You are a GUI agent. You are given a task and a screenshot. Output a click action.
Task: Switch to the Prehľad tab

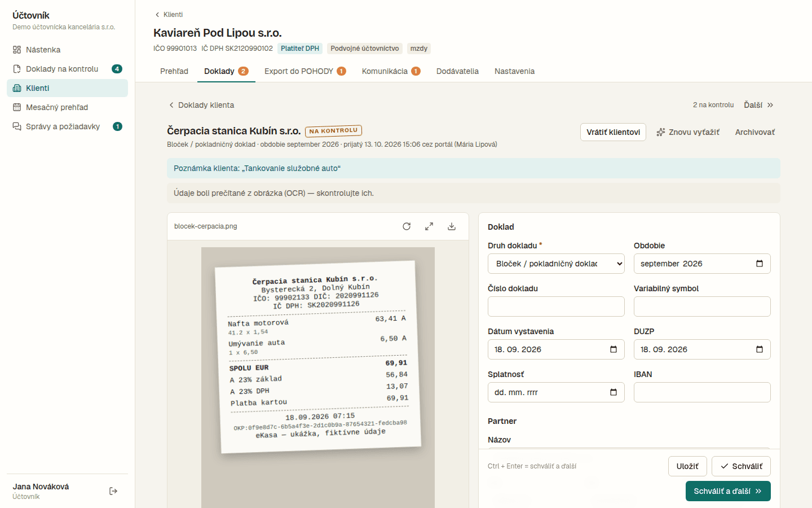click(174, 71)
